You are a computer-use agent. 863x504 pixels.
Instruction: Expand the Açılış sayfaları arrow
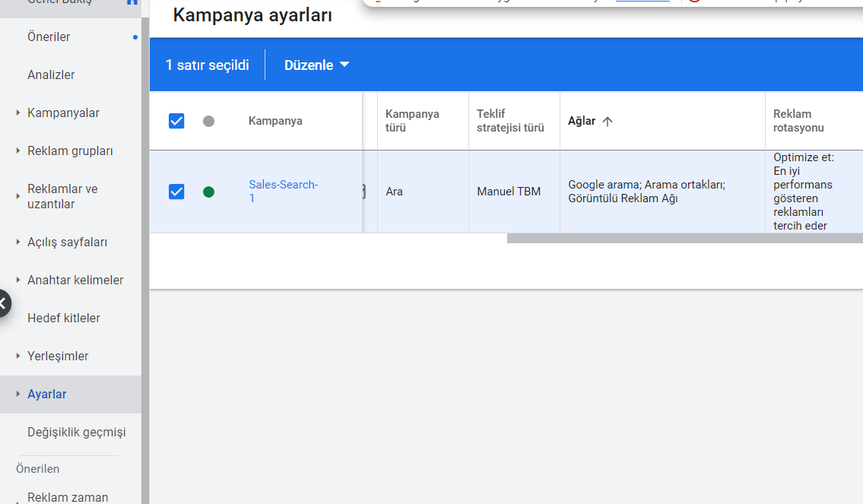[x=18, y=242]
